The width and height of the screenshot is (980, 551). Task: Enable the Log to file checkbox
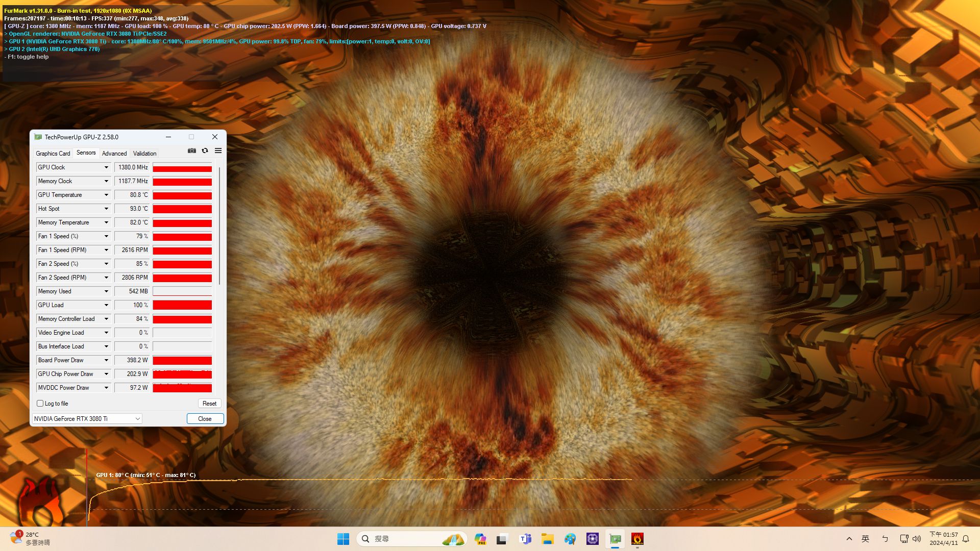40,404
